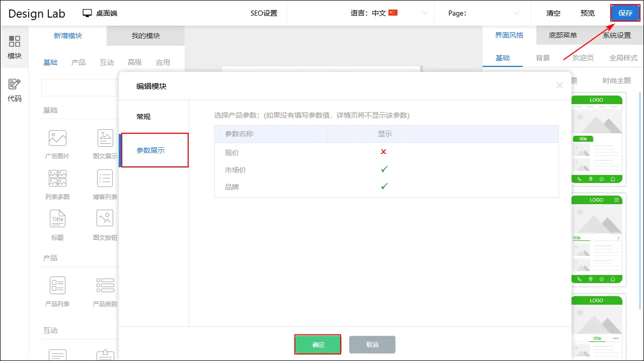Viewport: 644px width, 361px height.
Task: Open the 语言 language dropdown
Action: pos(424,13)
